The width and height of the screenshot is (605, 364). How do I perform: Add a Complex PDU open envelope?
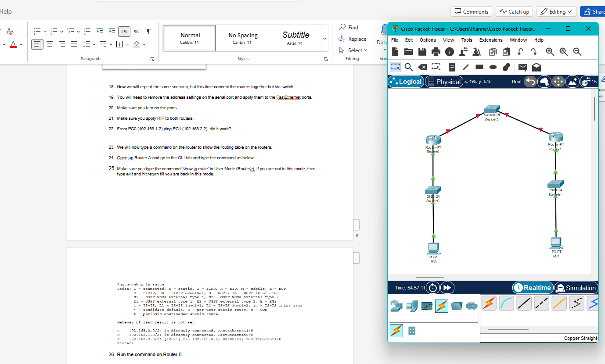click(537, 67)
